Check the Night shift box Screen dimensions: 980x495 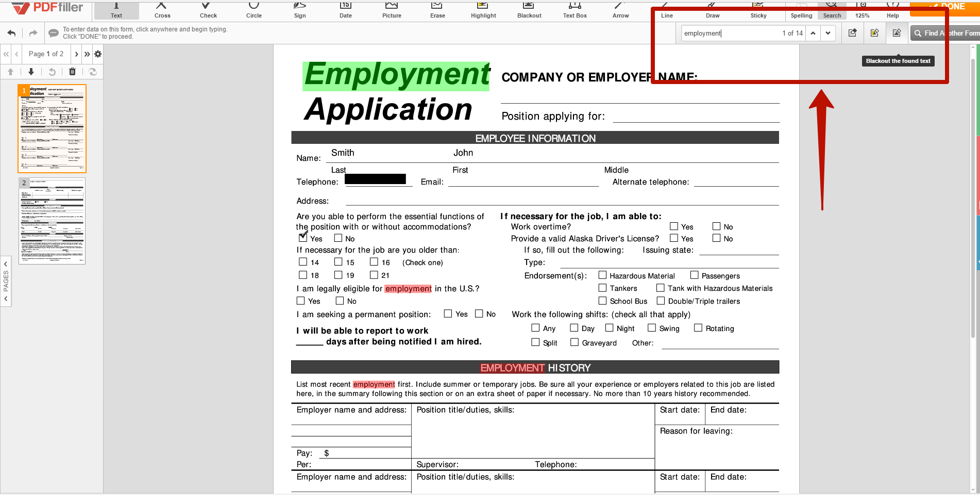(609, 327)
